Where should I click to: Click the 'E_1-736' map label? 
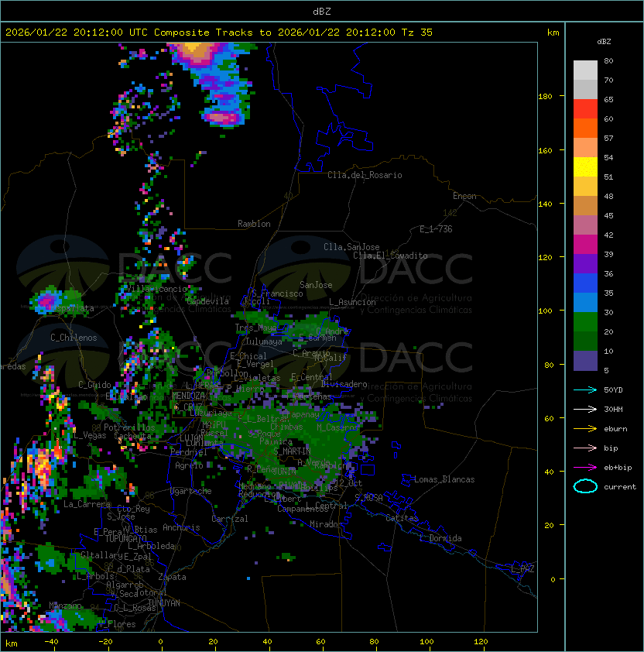[436, 229]
